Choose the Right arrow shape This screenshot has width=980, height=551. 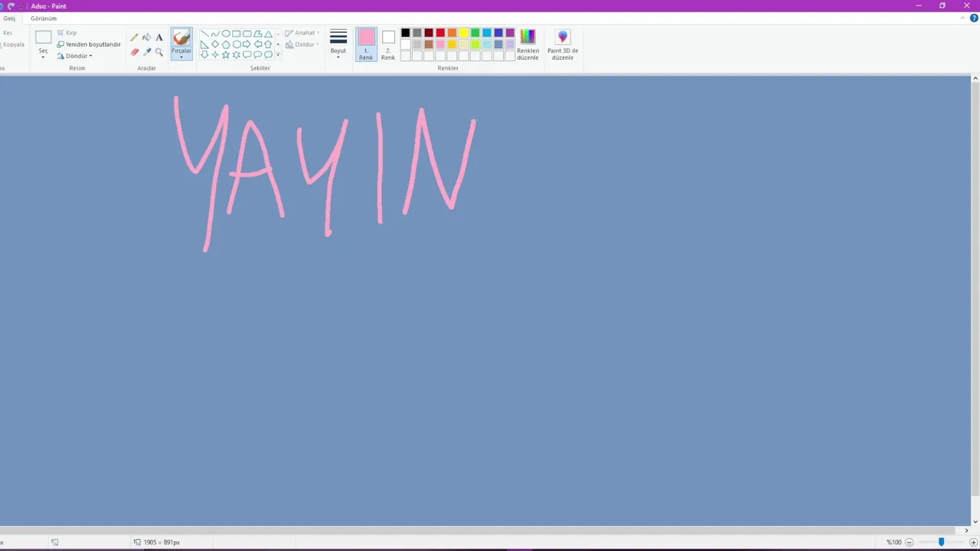[247, 44]
